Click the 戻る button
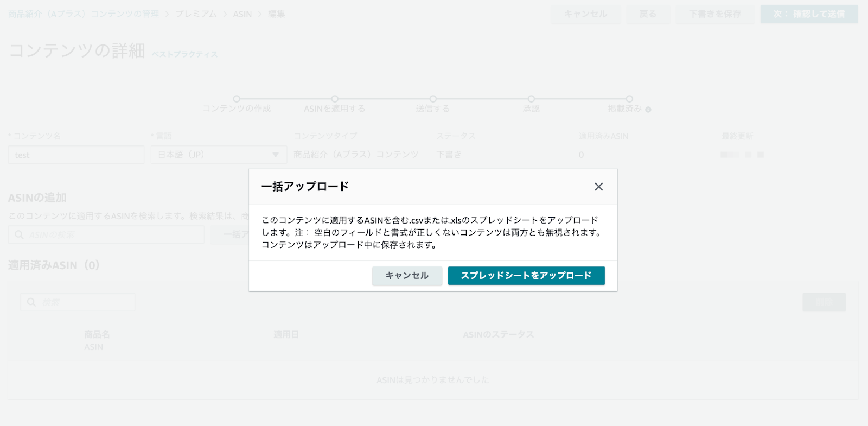This screenshot has width=868, height=426. pyautogui.click(x=648, y=14)
